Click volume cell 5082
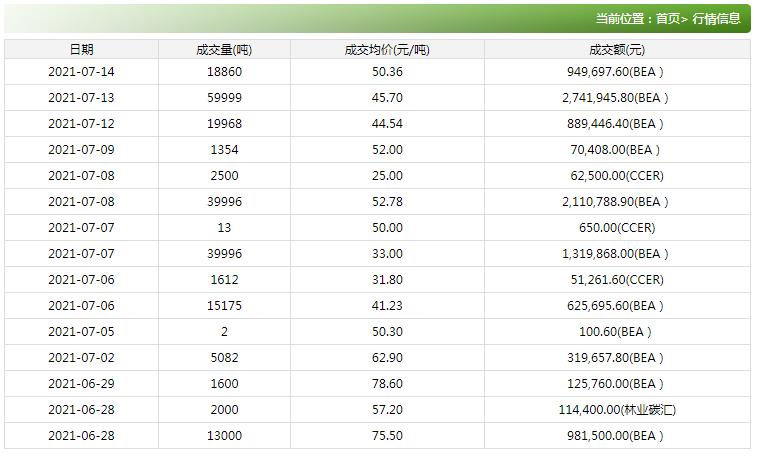 pos(224,357)
